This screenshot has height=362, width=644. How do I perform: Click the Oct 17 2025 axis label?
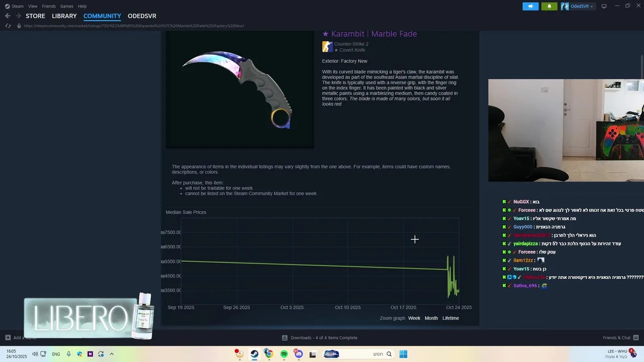[404, 307]
